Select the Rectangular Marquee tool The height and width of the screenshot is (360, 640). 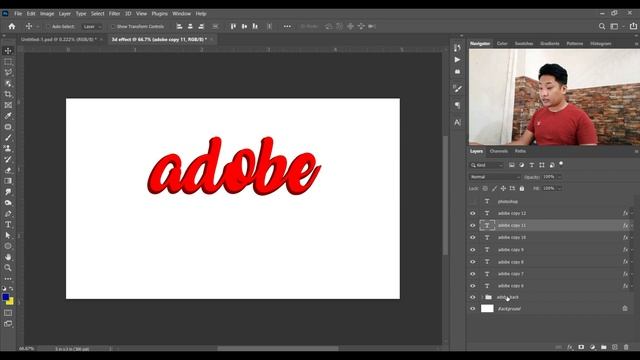[8, 62]
